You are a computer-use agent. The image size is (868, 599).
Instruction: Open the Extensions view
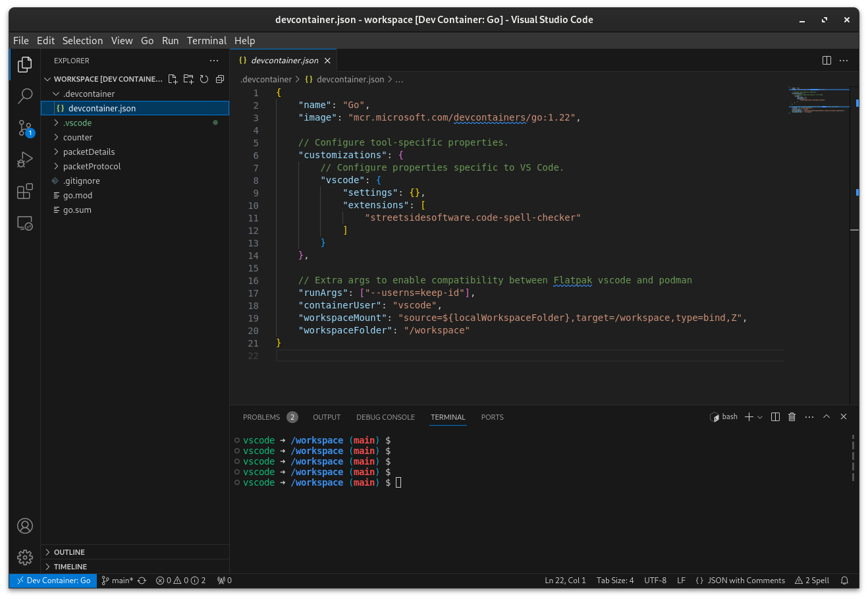25,191
